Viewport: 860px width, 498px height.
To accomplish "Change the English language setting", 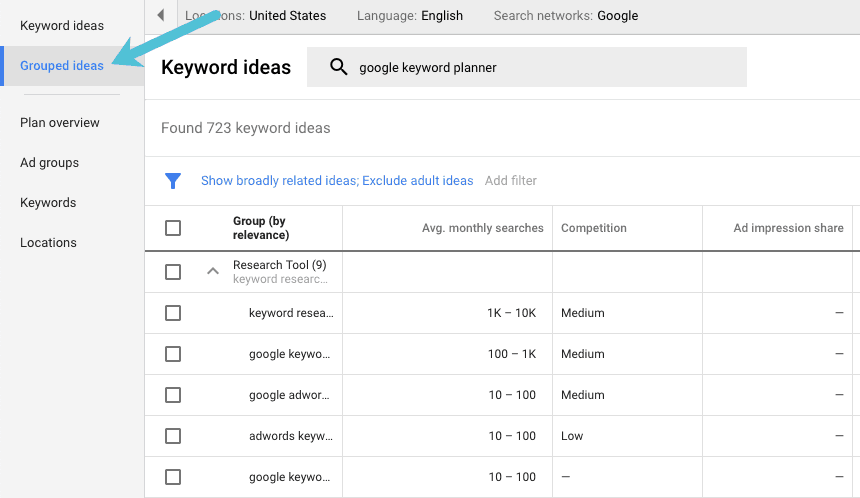I will [x=441, y=16].
